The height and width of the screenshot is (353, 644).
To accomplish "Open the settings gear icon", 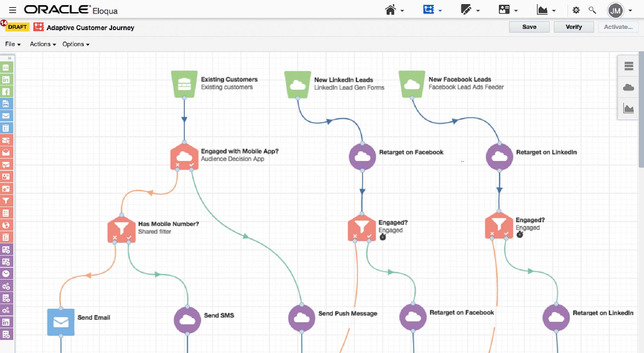I will point(576,10).
